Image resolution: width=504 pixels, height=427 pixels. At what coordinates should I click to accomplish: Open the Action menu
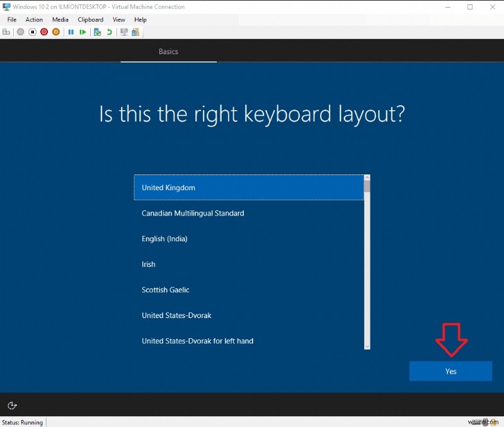coord(34,20)
